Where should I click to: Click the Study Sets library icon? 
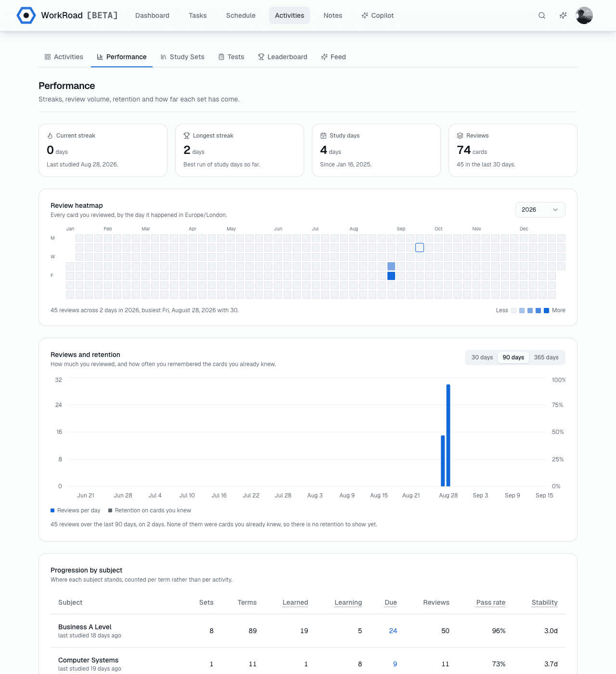(164, 57)
